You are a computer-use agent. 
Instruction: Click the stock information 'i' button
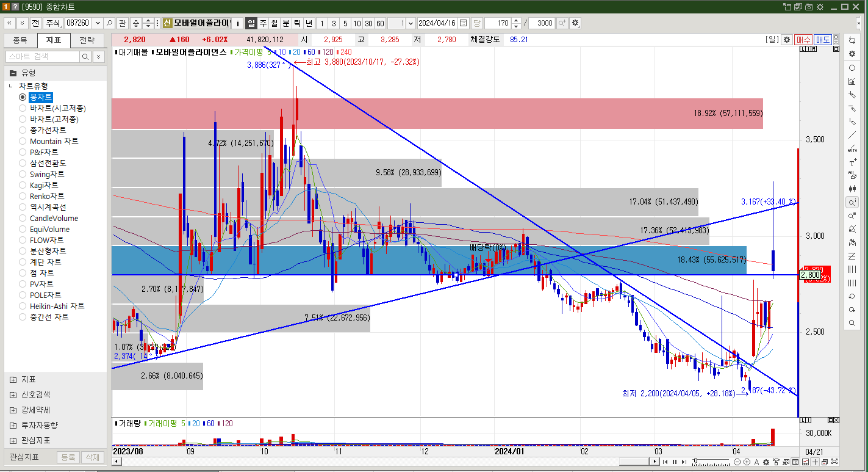pyautogui.click(x=237, y=23)
